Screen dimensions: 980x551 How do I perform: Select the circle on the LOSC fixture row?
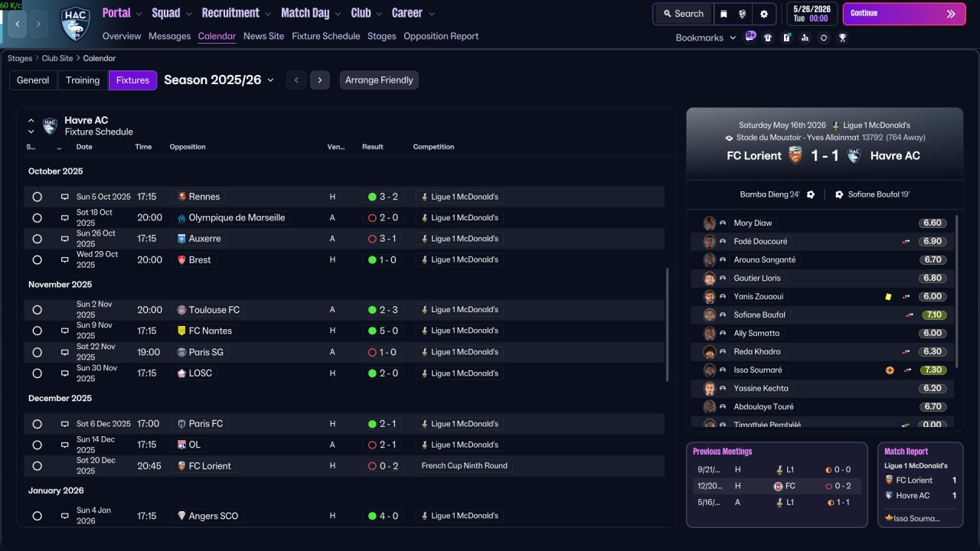click(37, 373)
